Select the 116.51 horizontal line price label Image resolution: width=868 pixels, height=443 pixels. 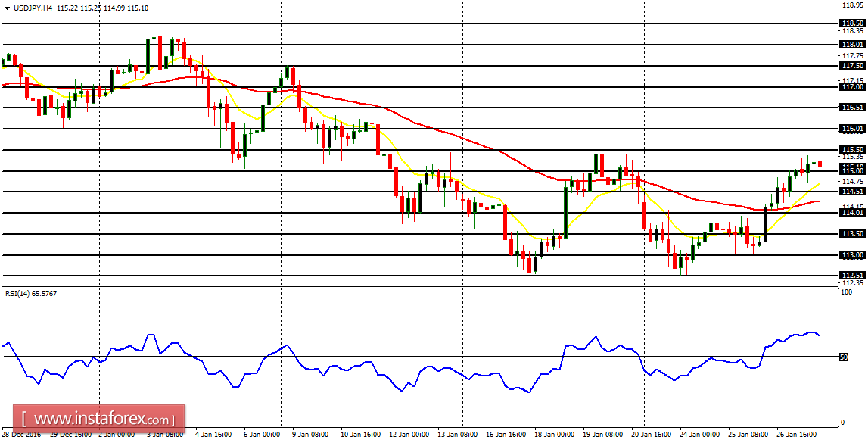point(853,108)
